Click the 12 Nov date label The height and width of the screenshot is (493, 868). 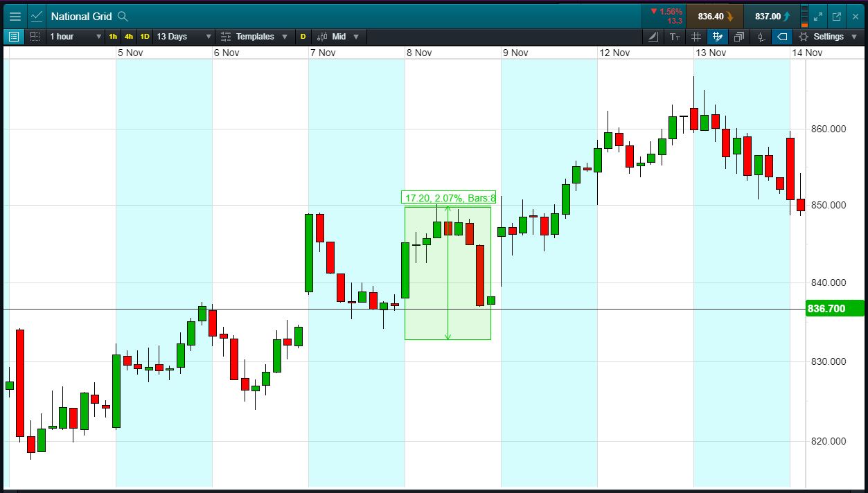click(614, 53)
